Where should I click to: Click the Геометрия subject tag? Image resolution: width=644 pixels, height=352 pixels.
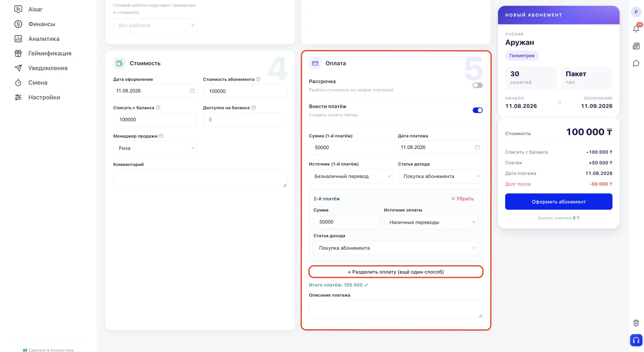522,56
